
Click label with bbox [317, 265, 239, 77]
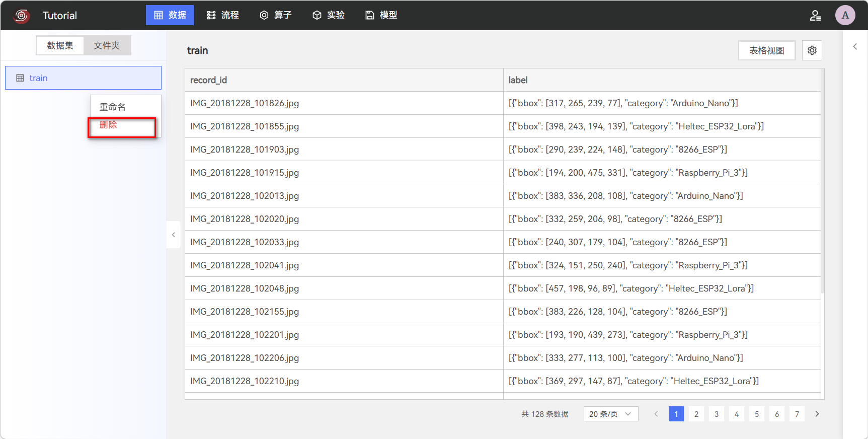click(662, 103)
